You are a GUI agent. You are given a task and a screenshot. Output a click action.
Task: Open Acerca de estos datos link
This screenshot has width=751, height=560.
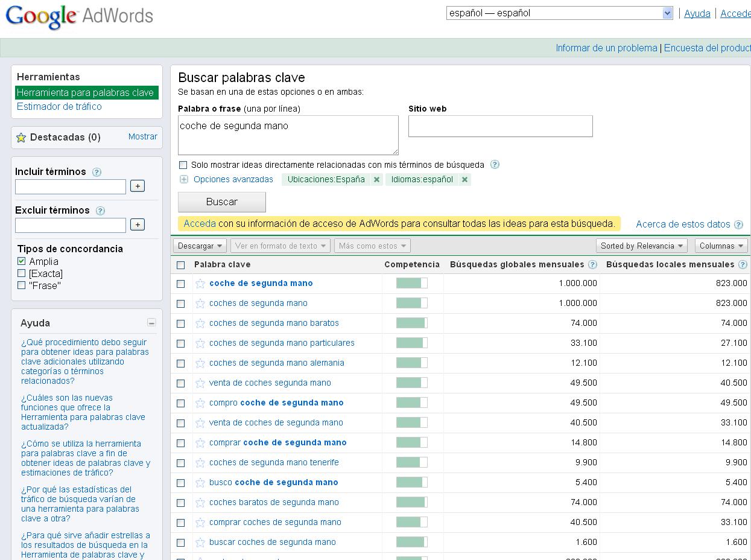[683, 224]
